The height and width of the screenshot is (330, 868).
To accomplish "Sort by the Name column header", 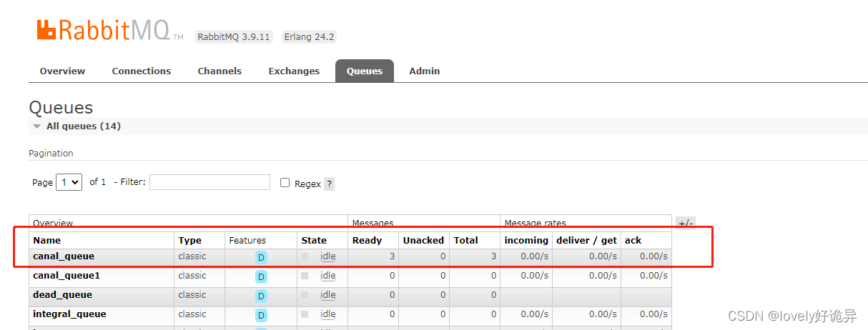I will pyautogui.click(x=46, y=240).
